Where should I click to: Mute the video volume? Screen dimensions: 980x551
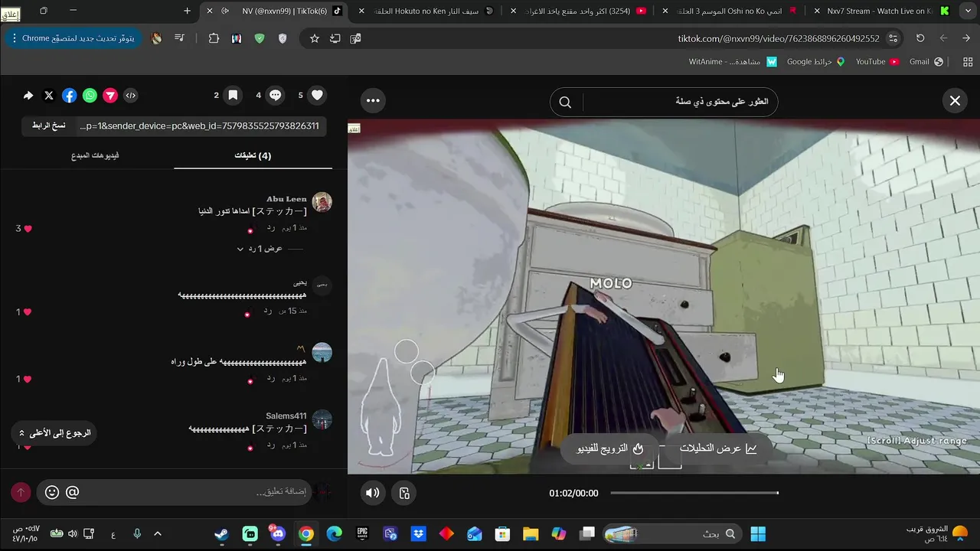tap(373, 493)
